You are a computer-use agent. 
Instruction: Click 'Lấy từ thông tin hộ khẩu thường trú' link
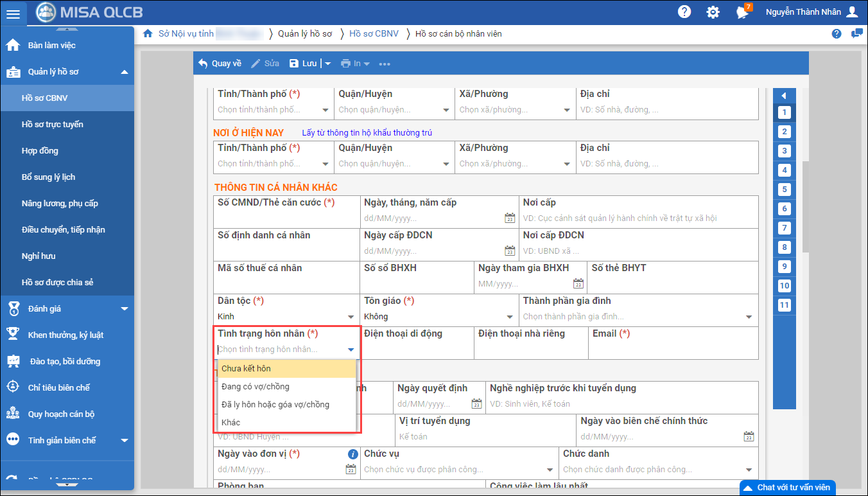(367, 133)
